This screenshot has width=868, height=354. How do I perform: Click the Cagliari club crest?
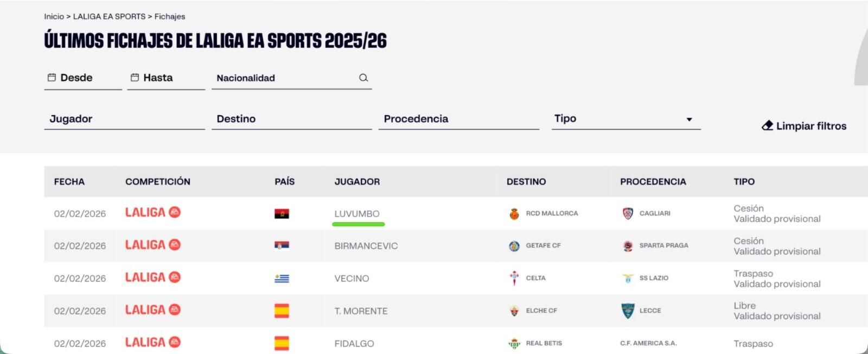pos(628,213)
